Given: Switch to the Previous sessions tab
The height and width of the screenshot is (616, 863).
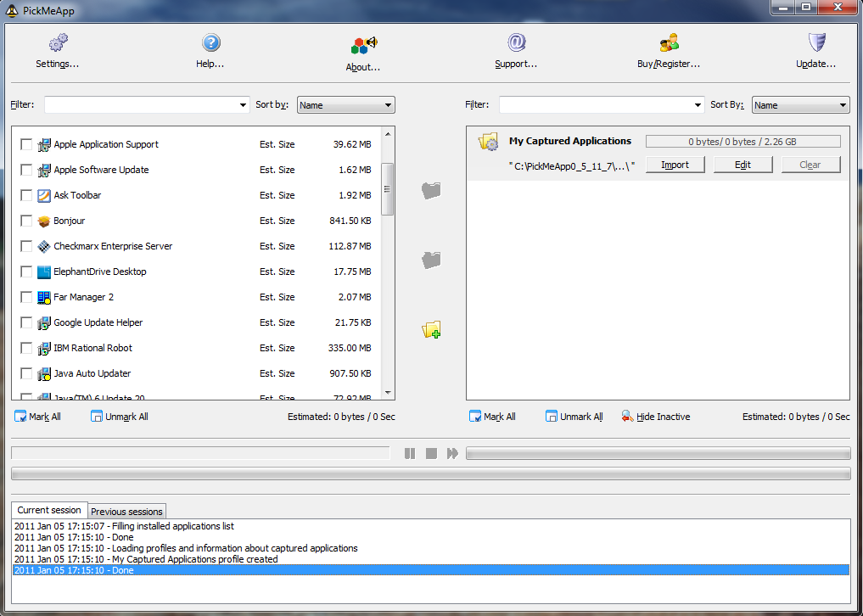Looking at the screenshot, I should [126, 512].
